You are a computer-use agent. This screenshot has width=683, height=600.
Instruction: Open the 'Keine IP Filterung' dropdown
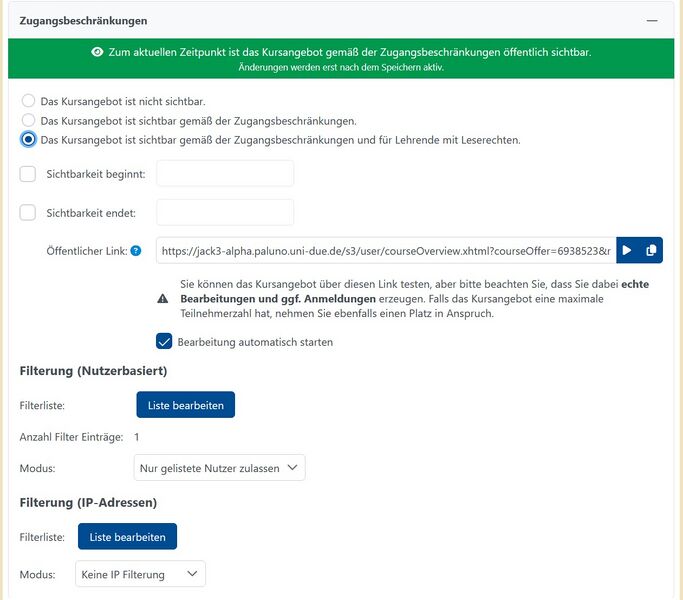coord(140,574)
